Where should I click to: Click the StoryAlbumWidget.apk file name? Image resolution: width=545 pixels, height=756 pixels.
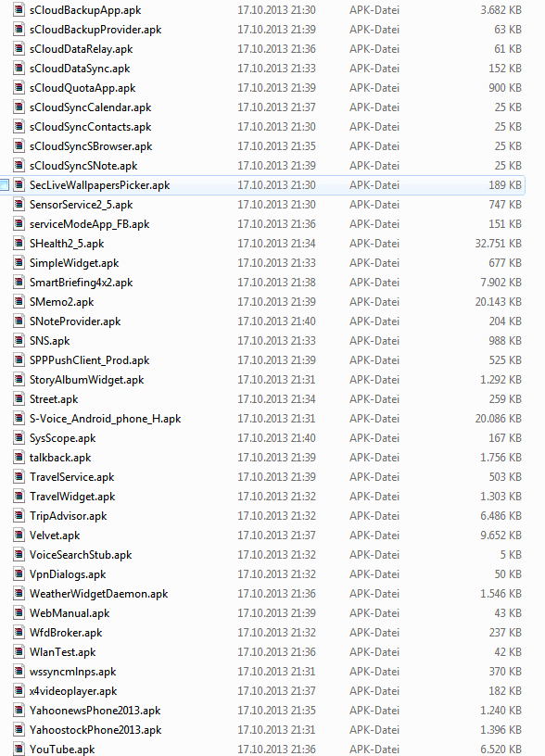point(86,380)
